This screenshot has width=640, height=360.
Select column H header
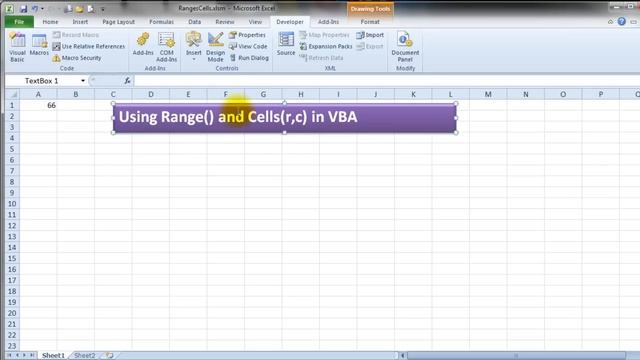tap(301, 94)
